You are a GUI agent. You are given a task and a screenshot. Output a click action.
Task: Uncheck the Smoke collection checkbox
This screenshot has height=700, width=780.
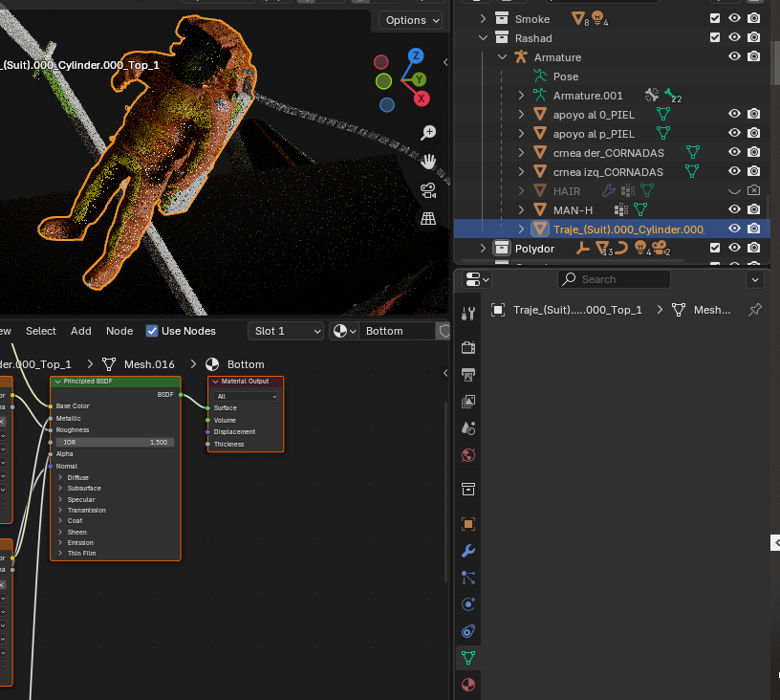coord(715,18)
